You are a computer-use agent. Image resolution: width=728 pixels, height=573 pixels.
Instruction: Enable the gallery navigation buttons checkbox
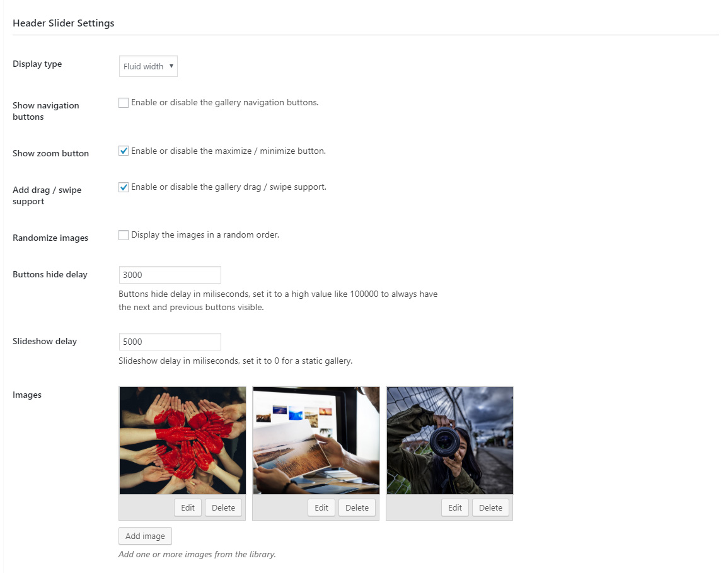(x=124, y=103)
